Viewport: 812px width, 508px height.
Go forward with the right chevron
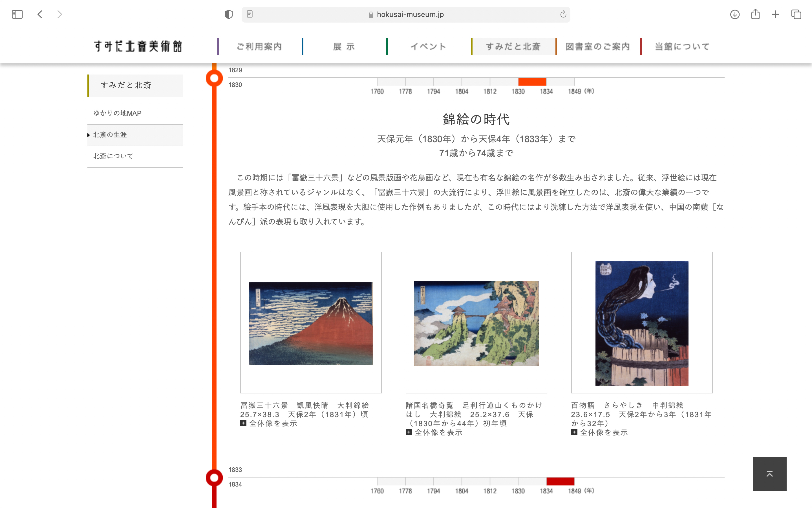click(59, 14)
